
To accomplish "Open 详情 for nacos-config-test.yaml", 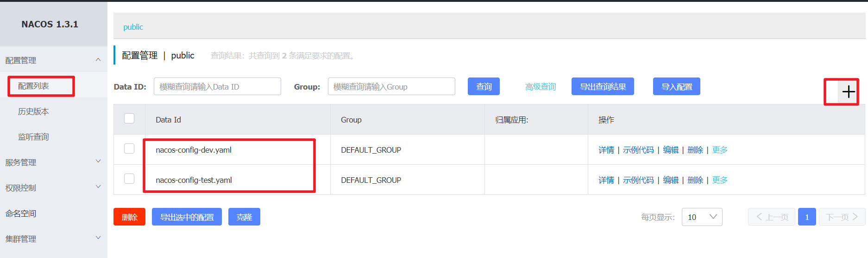I will (x=606, y=180).
